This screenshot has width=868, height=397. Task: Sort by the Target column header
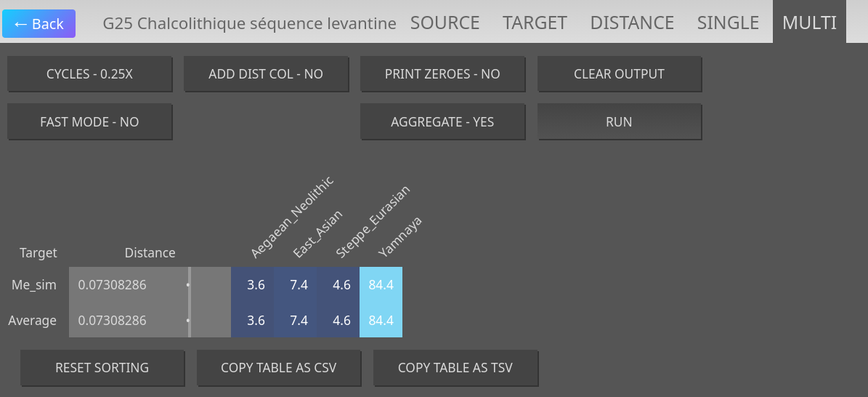[38, 253]
